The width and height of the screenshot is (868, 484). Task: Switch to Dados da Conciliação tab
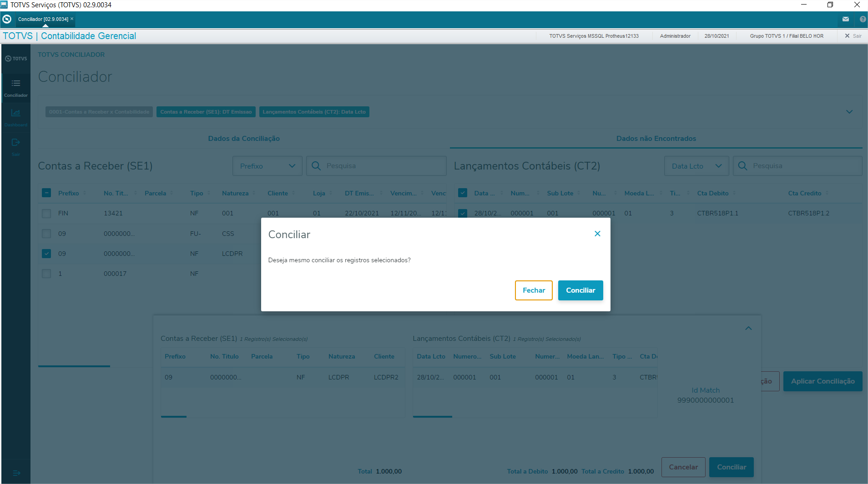pos(244,139)
